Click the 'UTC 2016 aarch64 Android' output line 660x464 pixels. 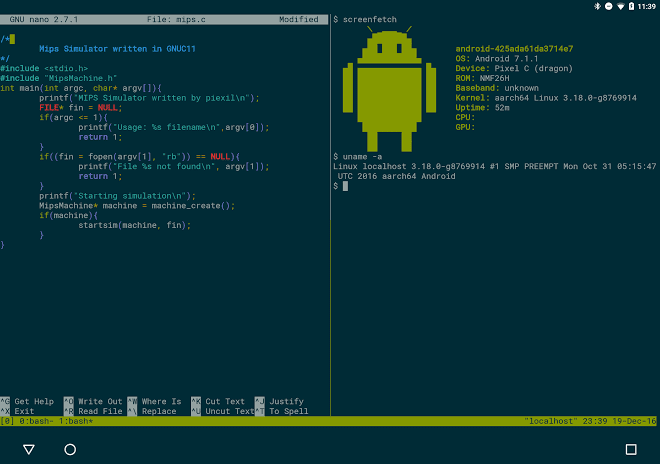(397, 176)
